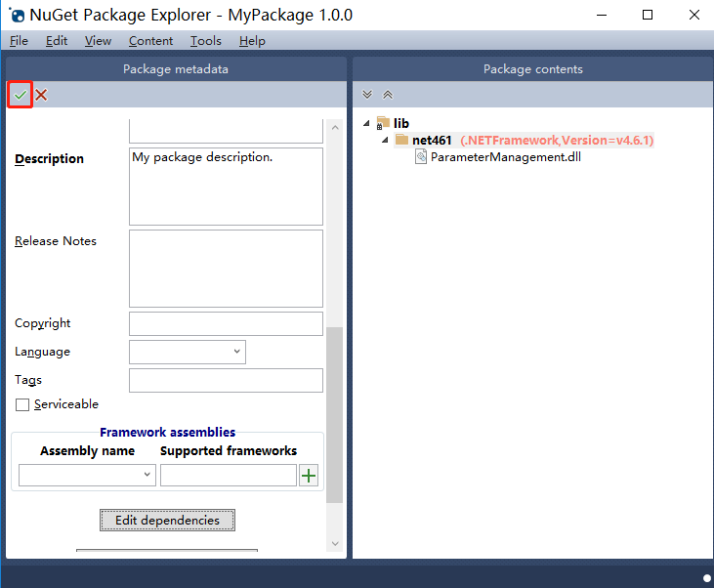Cancel metadata edits with red X
The image size is (714, 588).
pyautogui.click(x=41, y=95)
